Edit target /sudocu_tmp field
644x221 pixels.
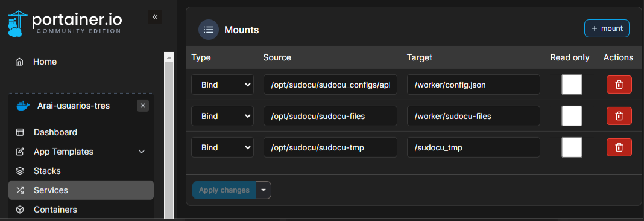[x=473, y=147]
